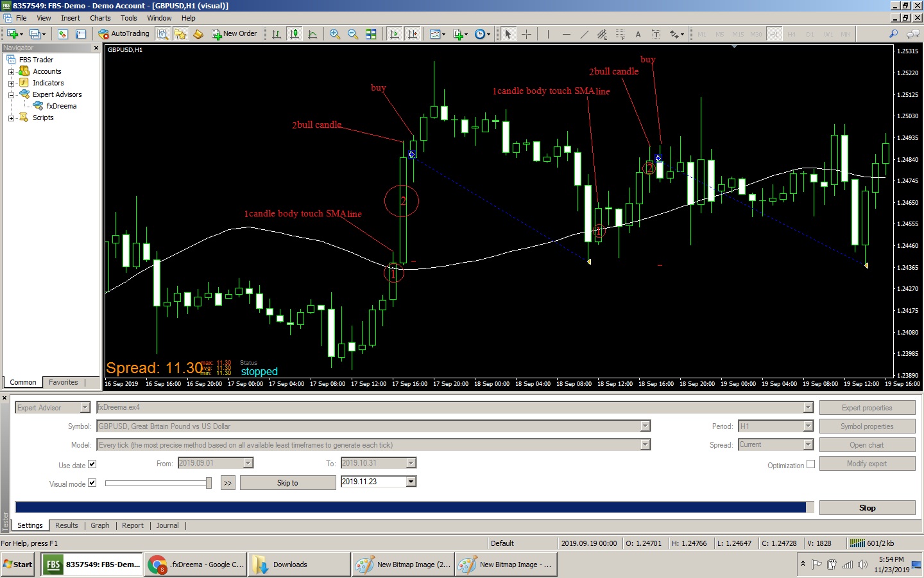Select the M1 timeframe toggle
Viewport: 924px width, 578px height.
pyautogui.click(x=701, y=34)
